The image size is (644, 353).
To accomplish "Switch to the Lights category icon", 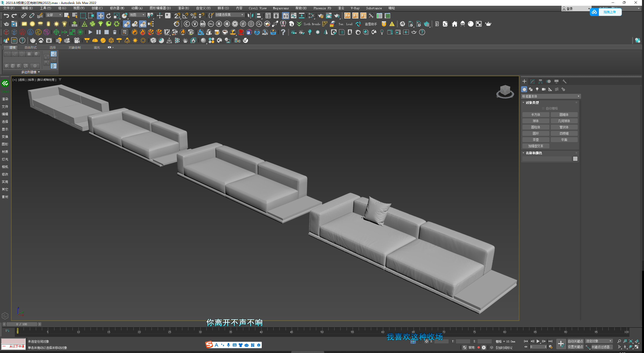I will (537, 89).
